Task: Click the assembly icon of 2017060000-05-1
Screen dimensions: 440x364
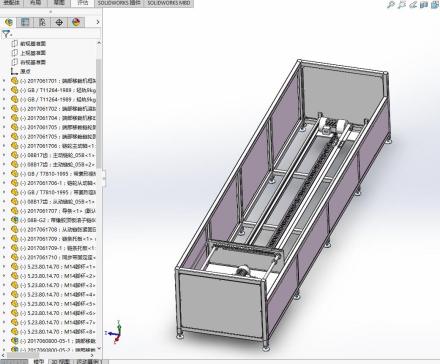Action: pyautogui.click(x=14, y=341)
